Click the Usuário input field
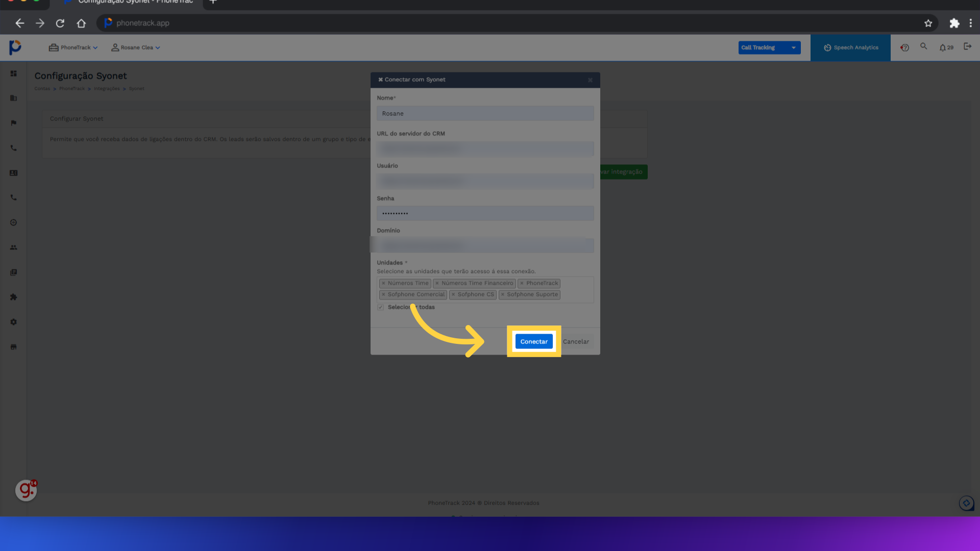This screenshot has height=551, width=980. pyautogui.click(x=485, y=181)
